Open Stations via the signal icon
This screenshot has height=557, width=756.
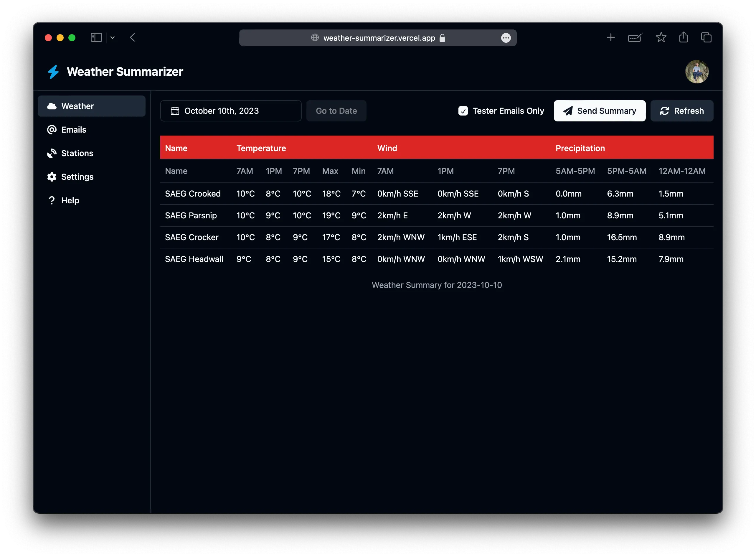click(52, 153)
